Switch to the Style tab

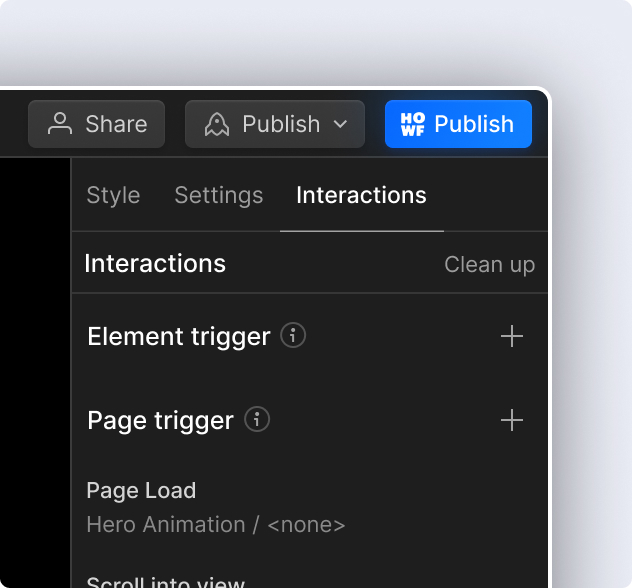113,195
